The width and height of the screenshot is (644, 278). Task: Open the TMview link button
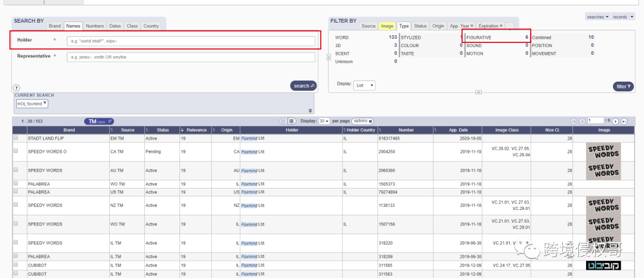tap(98, 121)
